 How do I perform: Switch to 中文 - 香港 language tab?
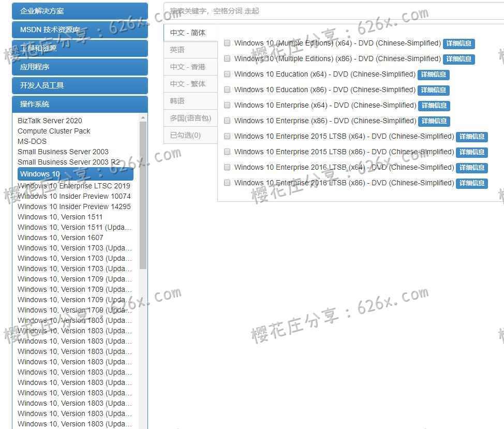point(190,67)
